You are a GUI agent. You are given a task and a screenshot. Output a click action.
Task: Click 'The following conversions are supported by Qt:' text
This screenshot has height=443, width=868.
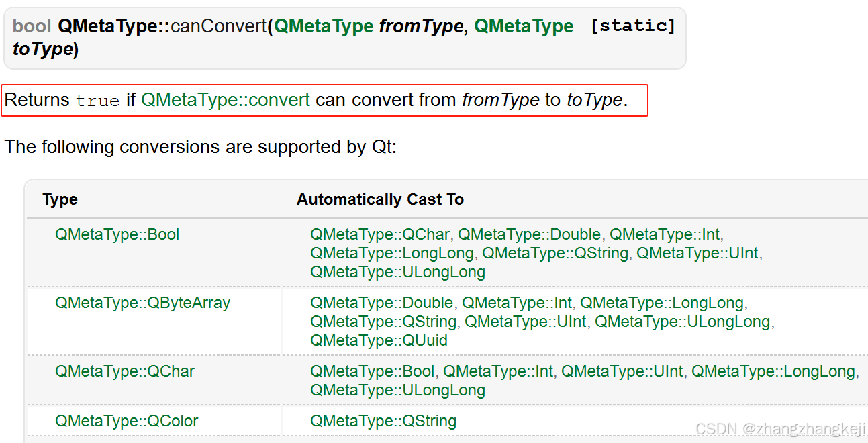click(201, 147)
